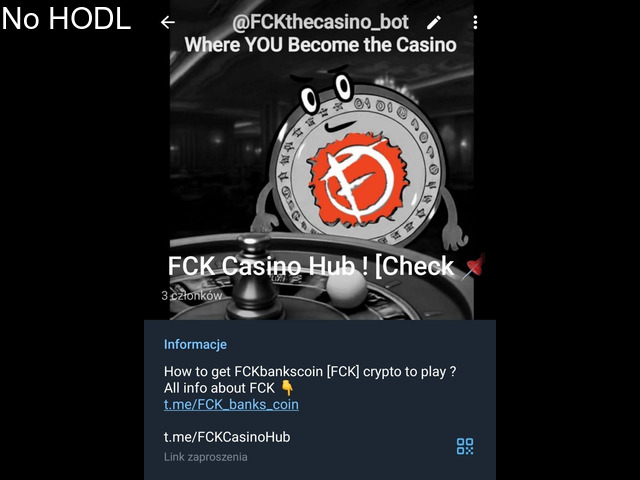Tap the red pushpin emoji in title
The image size is (640, 480).
click(473, 266)
